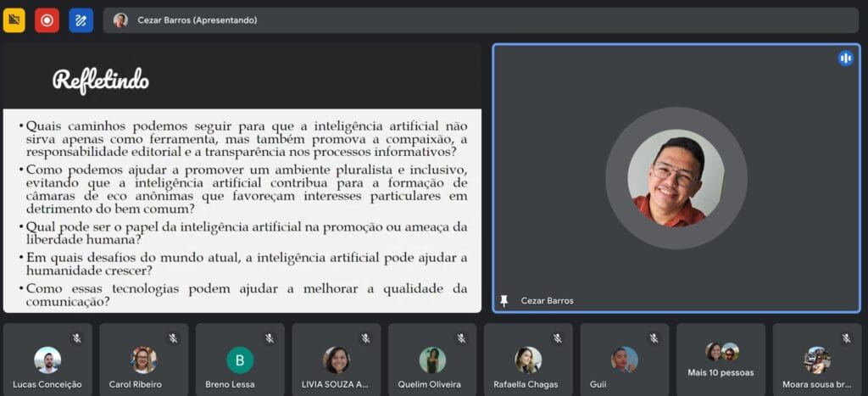Select Breno Lessa's green B avatar
Image resolution: width=868 pixels, height=396 pixels.
pos(240,360)
